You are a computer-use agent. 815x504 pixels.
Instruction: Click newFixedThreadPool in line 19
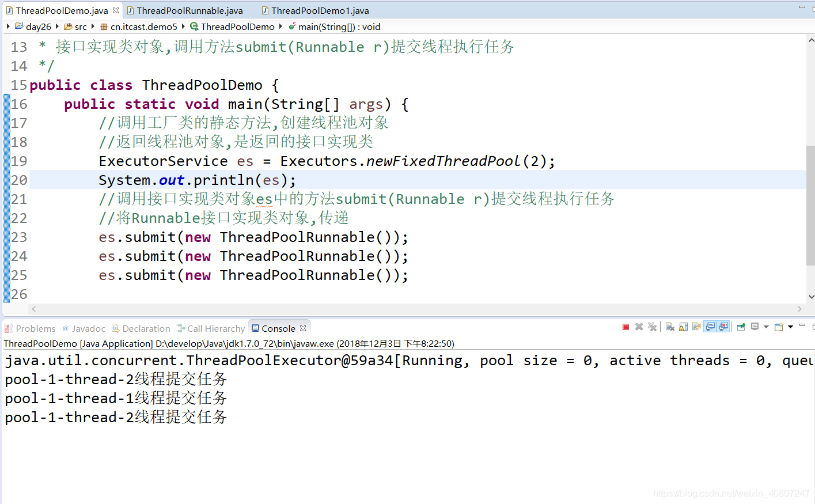(443, 161)
